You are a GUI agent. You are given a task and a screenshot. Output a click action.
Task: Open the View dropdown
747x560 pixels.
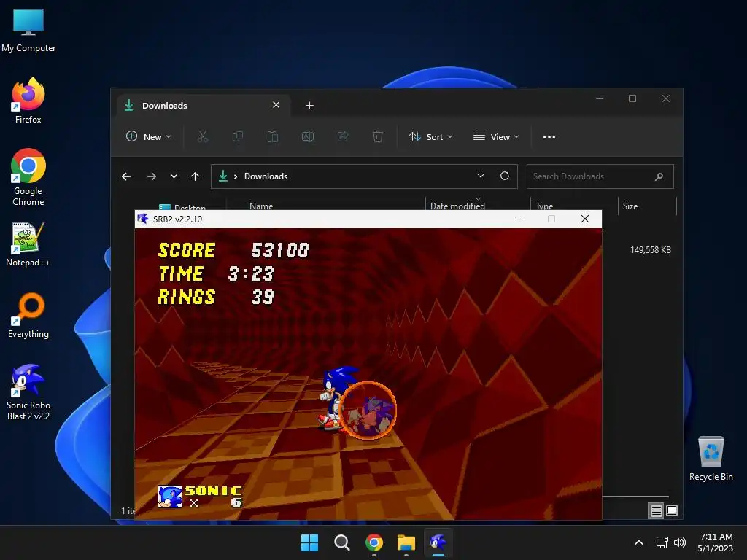pos(496,136)
